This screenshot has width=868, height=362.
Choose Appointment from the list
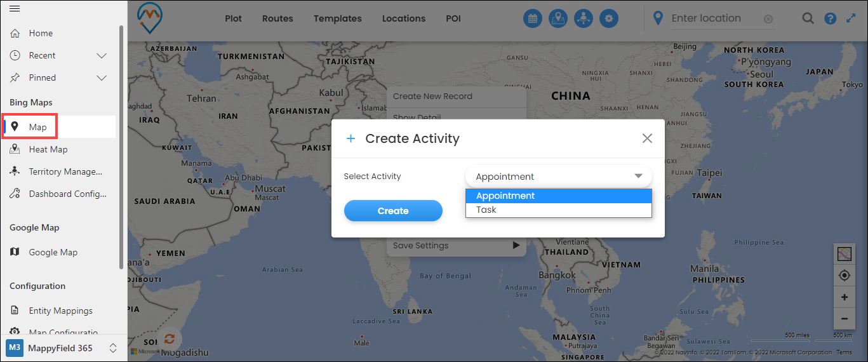559,196
